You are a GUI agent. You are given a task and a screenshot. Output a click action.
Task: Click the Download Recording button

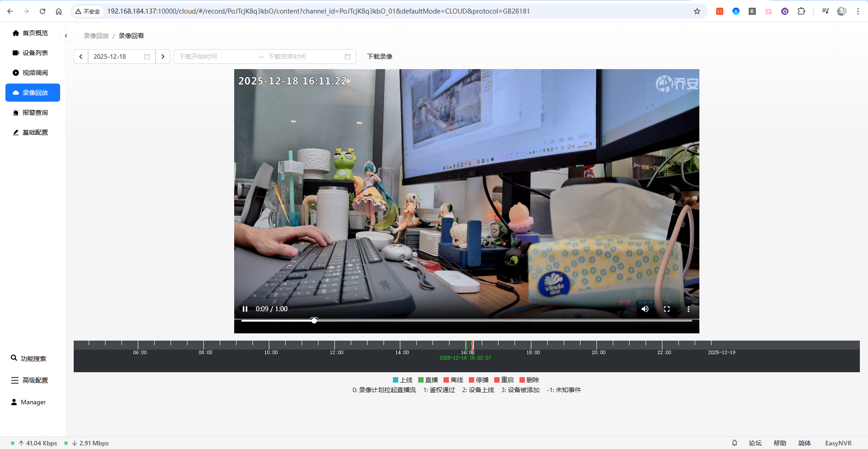[x=380, y=56]
